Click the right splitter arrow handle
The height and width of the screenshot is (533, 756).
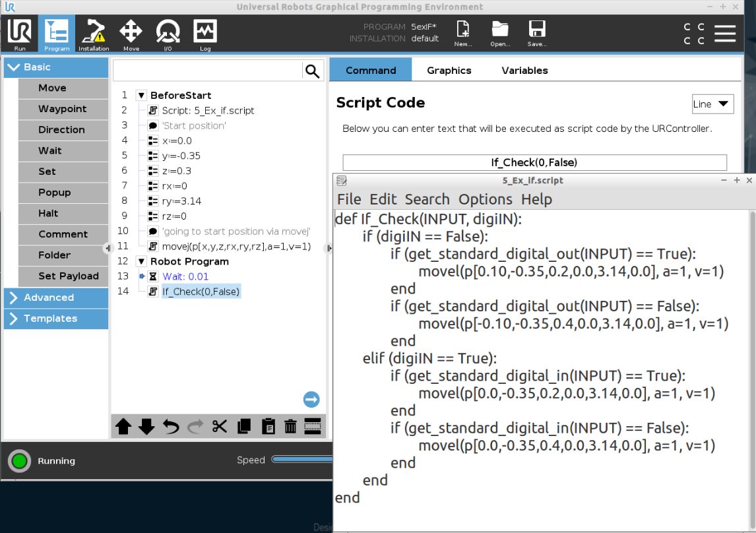pos(329,248)
